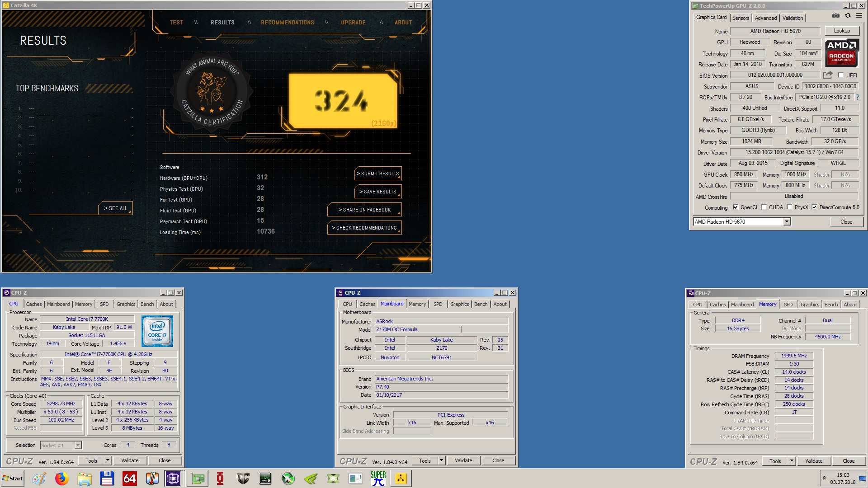868x488 pixels.
Task: Open AIDA64 from the taskbar
Action: 130,479
